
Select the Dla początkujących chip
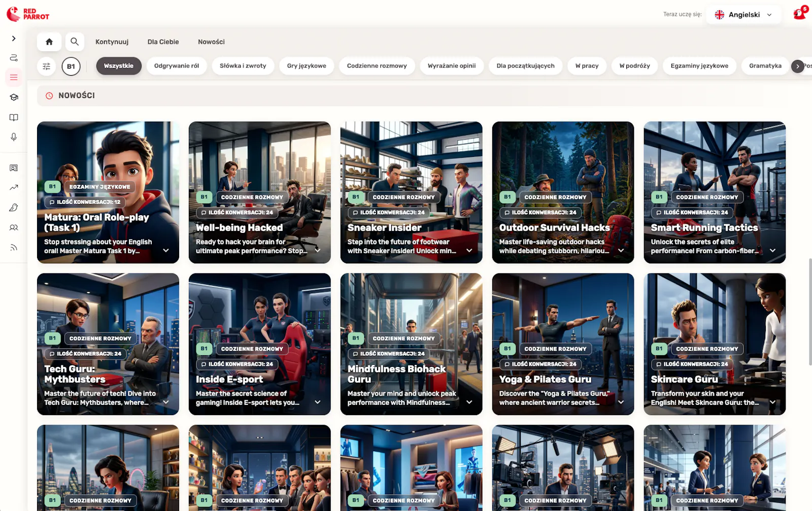[x=525, y=66]
